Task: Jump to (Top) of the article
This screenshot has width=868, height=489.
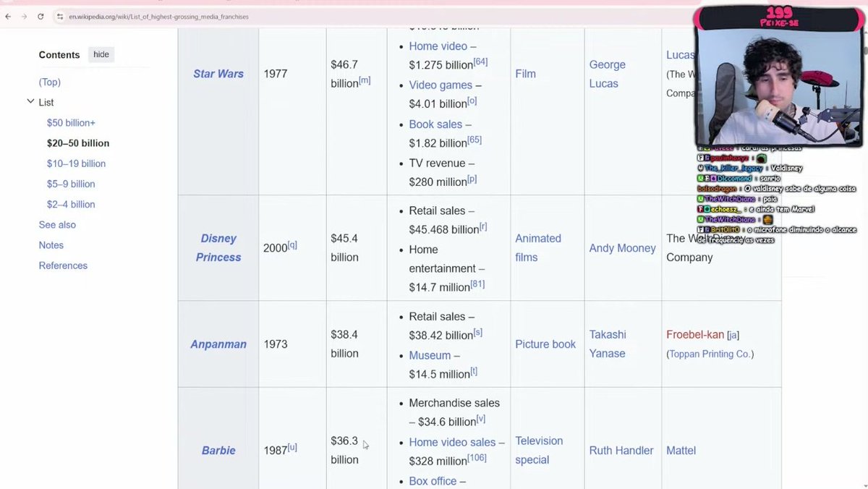Action: click(50, 82)
